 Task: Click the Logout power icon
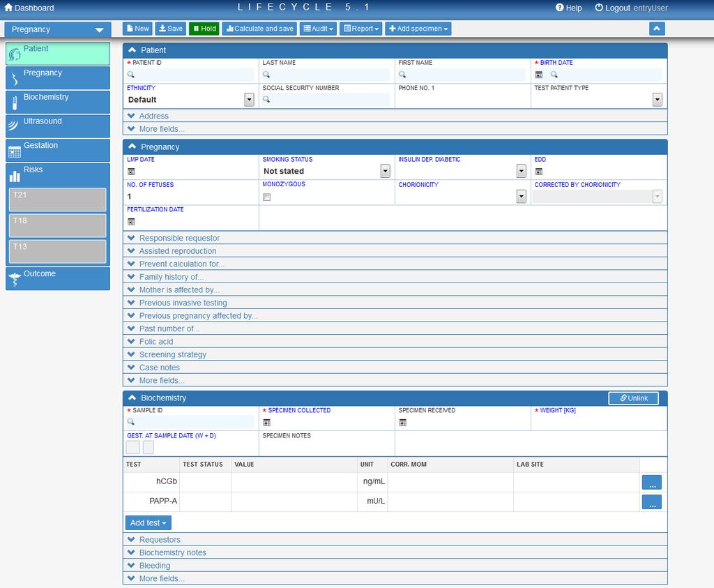[599, 7]
